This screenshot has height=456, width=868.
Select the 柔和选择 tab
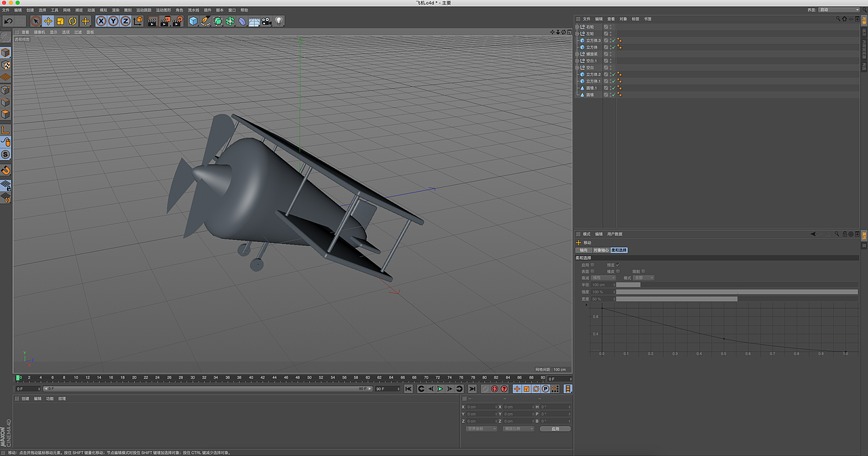pyautogui.click(x=619, y=250)
